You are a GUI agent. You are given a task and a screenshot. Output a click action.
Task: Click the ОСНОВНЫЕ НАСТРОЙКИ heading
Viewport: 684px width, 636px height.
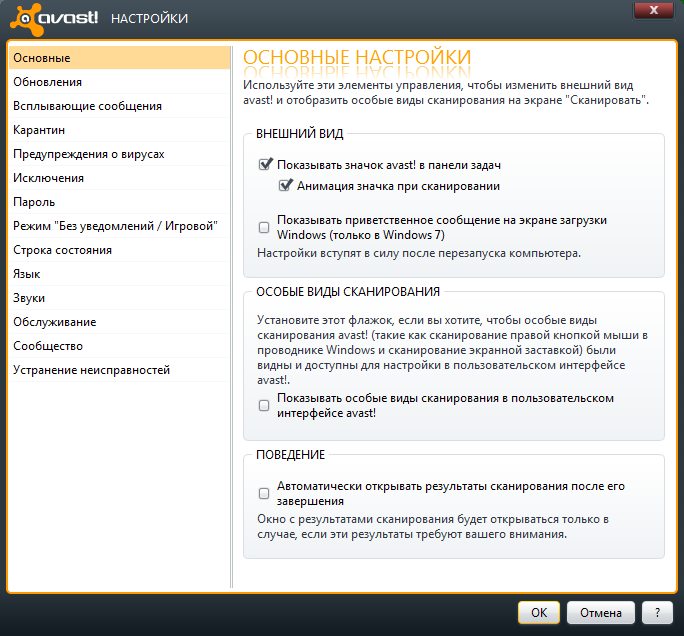pyautogui.click(x=357, y=57)
